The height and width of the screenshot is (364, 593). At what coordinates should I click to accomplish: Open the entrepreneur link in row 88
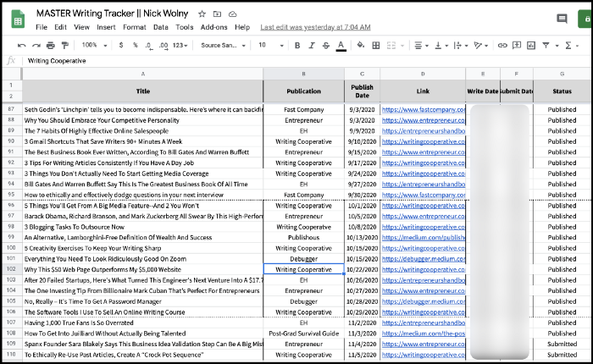424,120
